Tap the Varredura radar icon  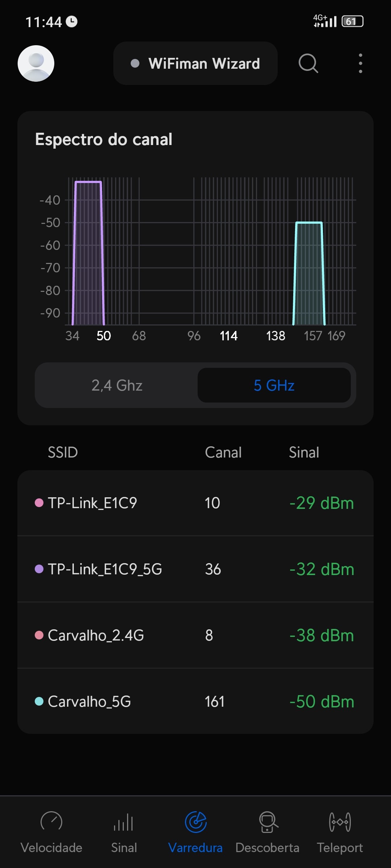[195, 822]
